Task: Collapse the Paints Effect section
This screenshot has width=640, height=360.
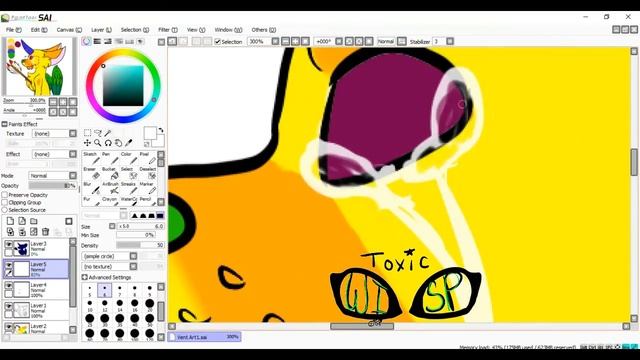Action: pos(4,124)
